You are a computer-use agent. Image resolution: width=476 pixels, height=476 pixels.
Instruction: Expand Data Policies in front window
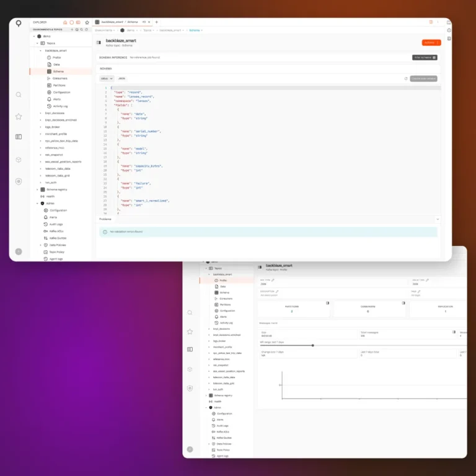click(x=41, y=245)
